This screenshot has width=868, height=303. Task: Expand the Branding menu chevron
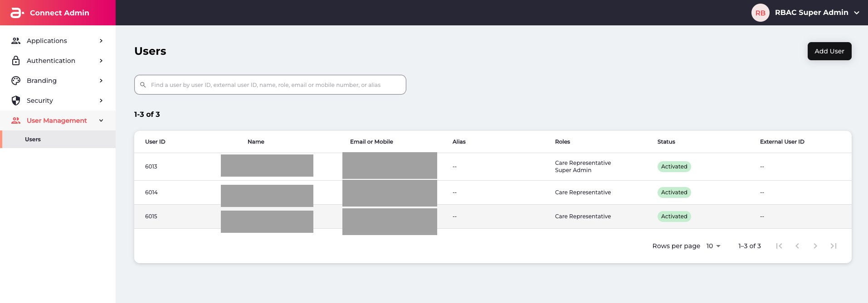tap(101, 81)
